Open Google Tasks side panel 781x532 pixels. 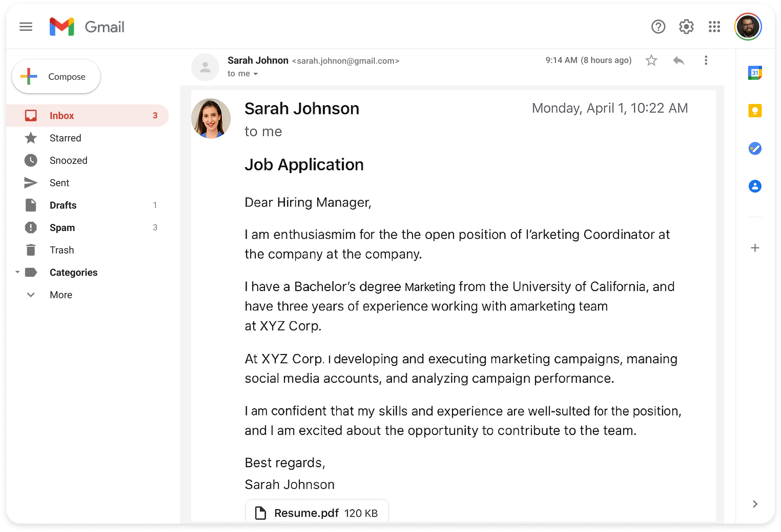tap(755, 148)
